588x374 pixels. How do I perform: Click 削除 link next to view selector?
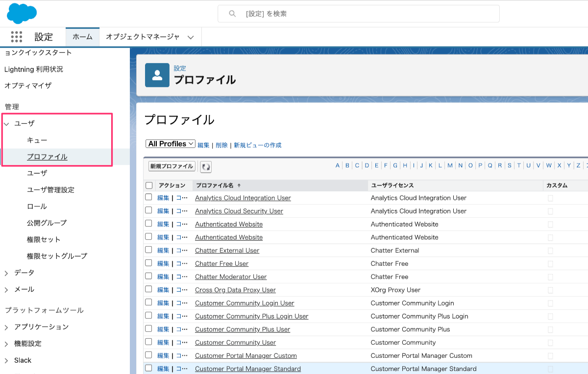click(221, 145)
